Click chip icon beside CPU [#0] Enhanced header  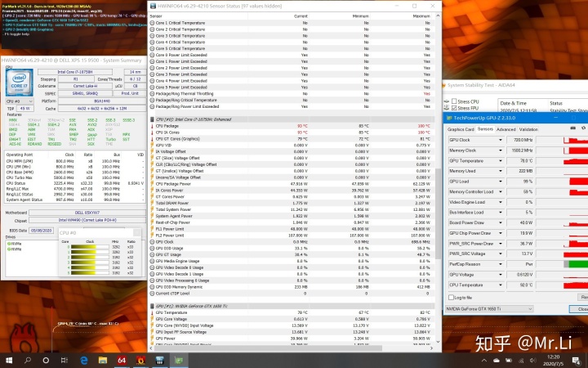point(152,119)
